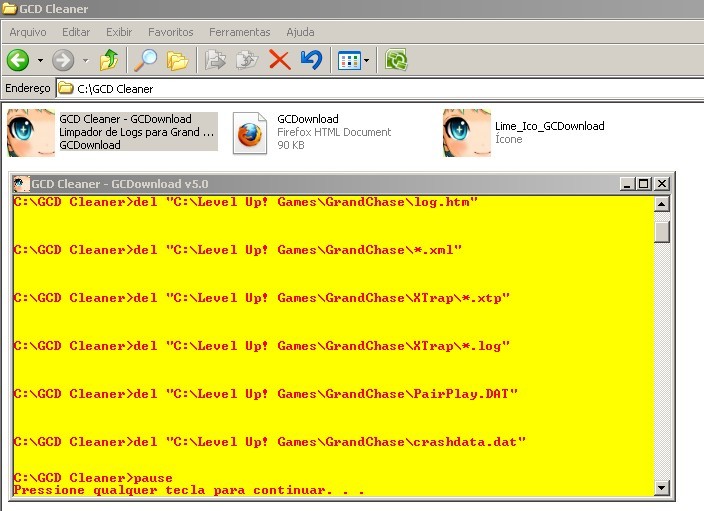This screenshot has height=511, width=704.
Task: Click the console vertical scrollbar thumb
Action: point(662,232)
